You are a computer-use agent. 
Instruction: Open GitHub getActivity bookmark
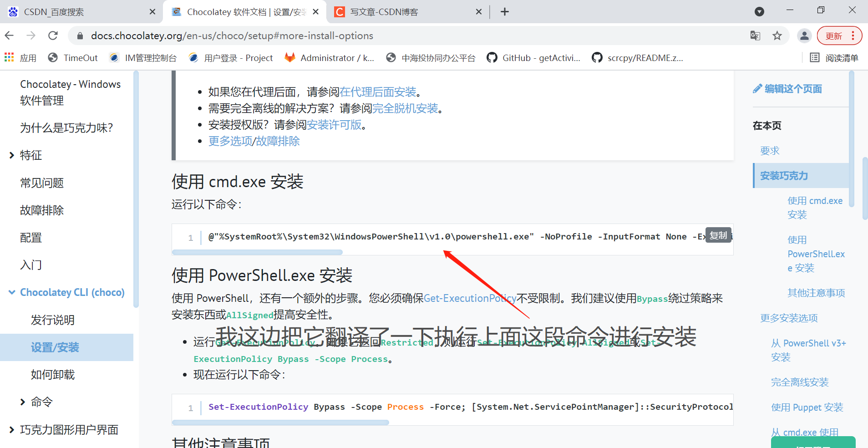(x=533, y=58)
